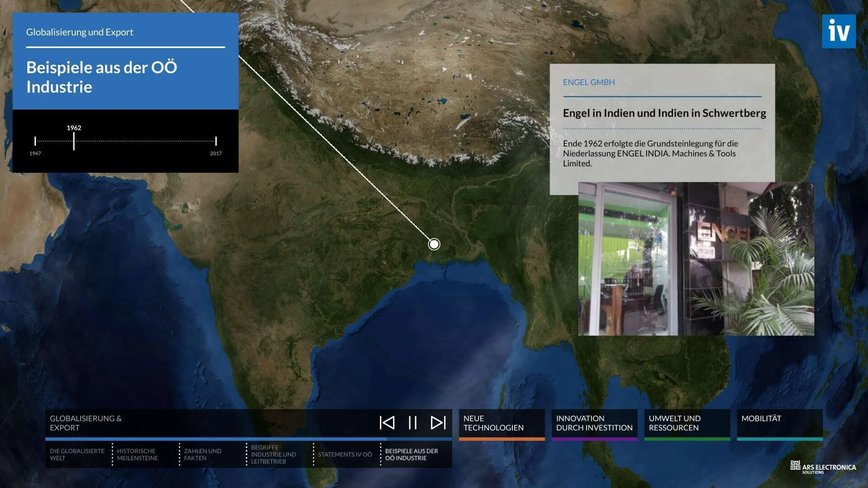Switch to the Historische Meilensteine tab

(137, 455)
